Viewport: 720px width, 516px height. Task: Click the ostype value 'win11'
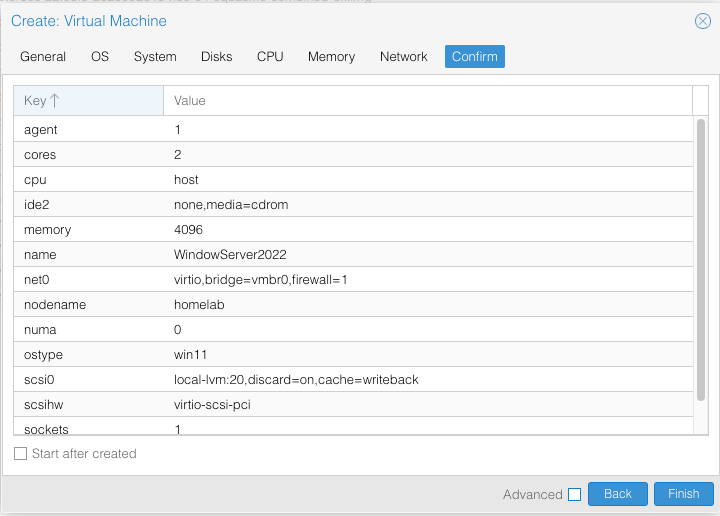(x=190, y=355)
